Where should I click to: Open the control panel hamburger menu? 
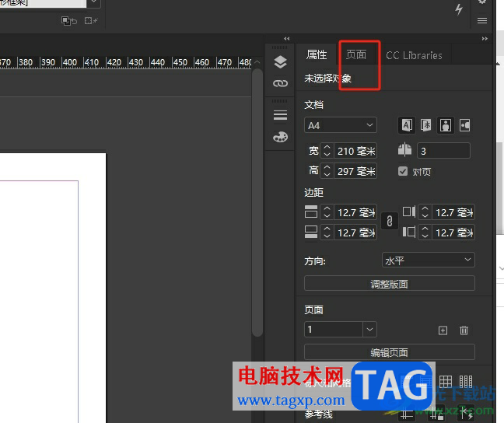coord(481,20)
